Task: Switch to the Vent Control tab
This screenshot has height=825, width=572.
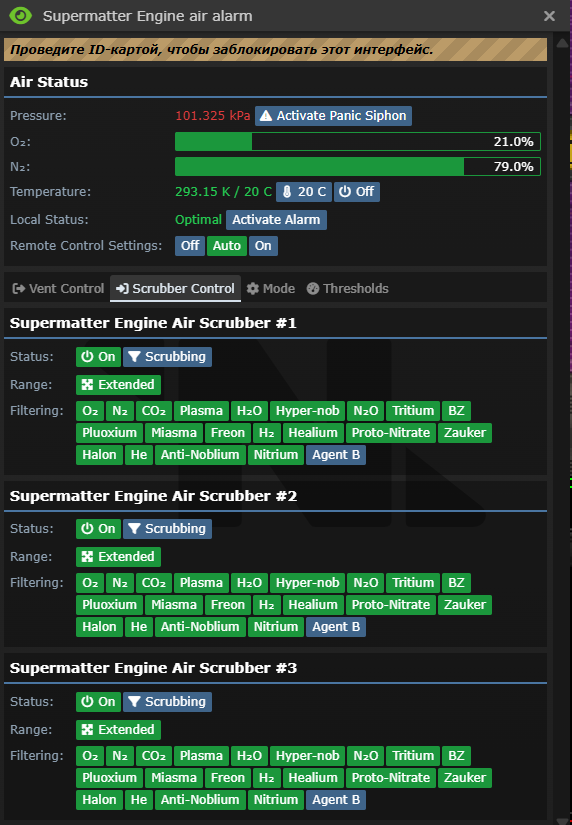Action: [58, 288]
